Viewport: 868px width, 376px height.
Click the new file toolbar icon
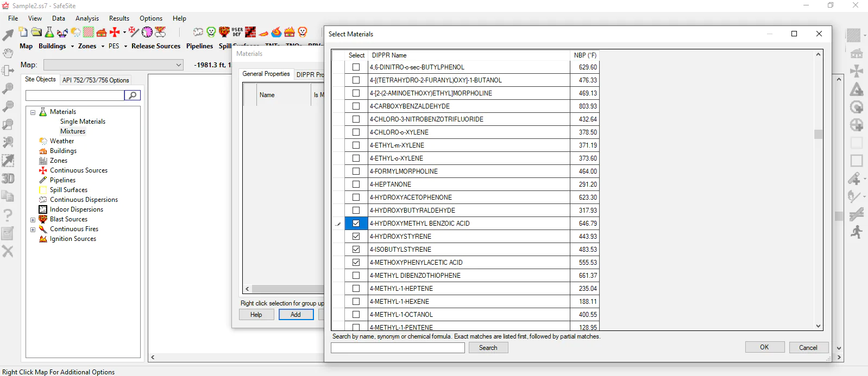[23, 32]
